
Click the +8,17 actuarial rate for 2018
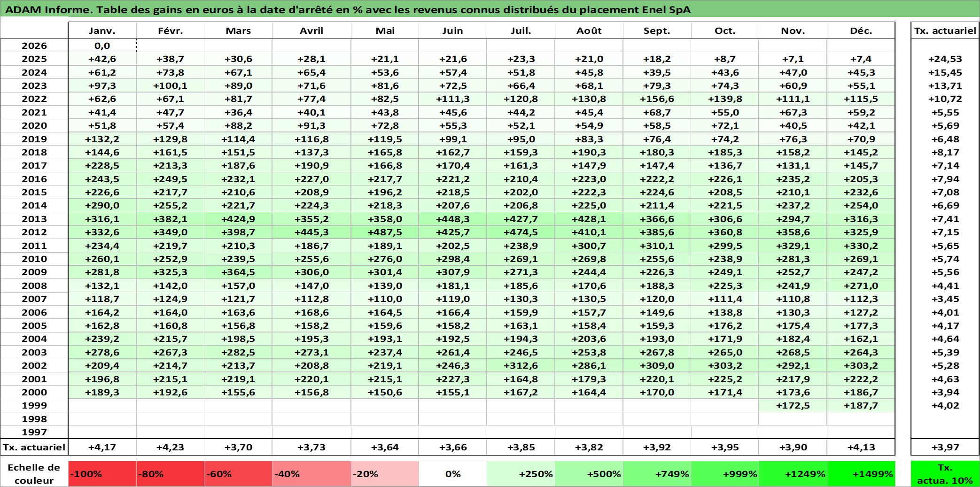[x=945, y=152]
